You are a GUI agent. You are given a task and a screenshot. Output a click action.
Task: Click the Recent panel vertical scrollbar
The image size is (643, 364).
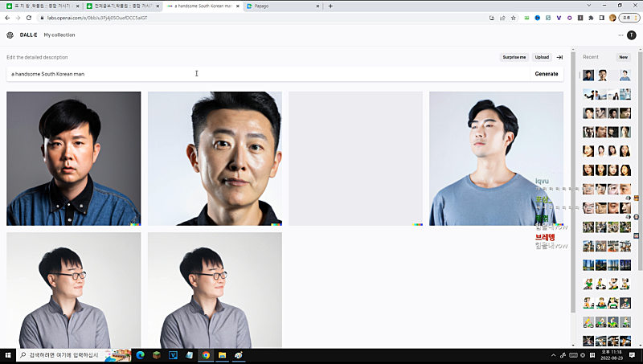click(573, 161)
